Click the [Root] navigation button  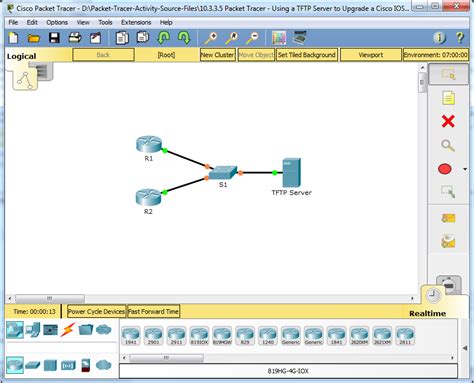pyautogui.click(x=166, y=55)
